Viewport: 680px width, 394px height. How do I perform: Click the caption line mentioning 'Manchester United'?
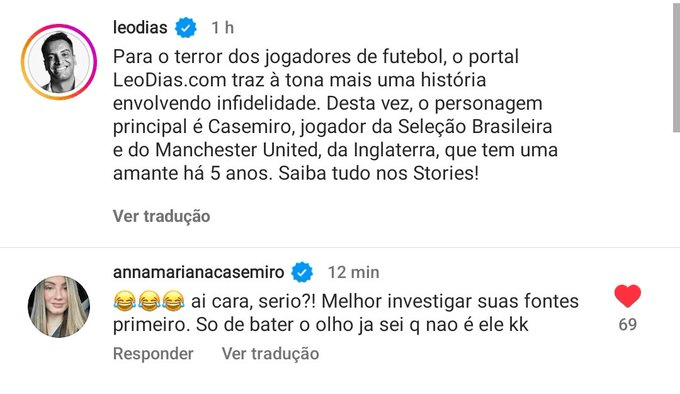335,150
